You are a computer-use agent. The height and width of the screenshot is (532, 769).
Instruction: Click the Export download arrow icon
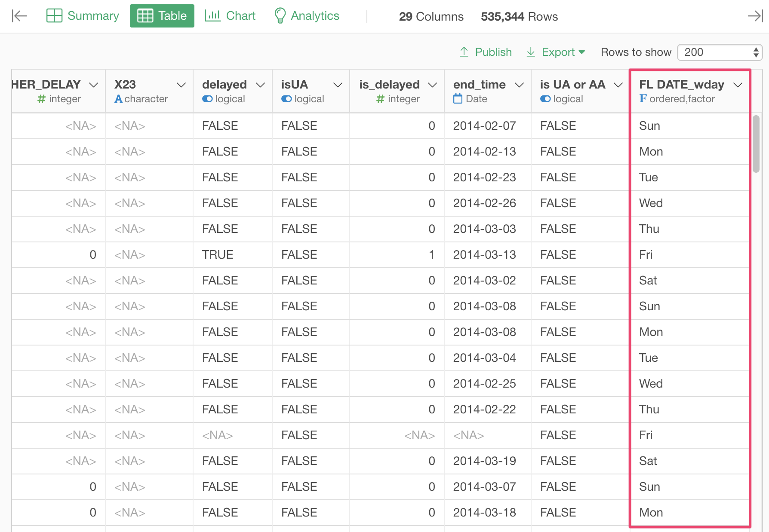(531, 52)
